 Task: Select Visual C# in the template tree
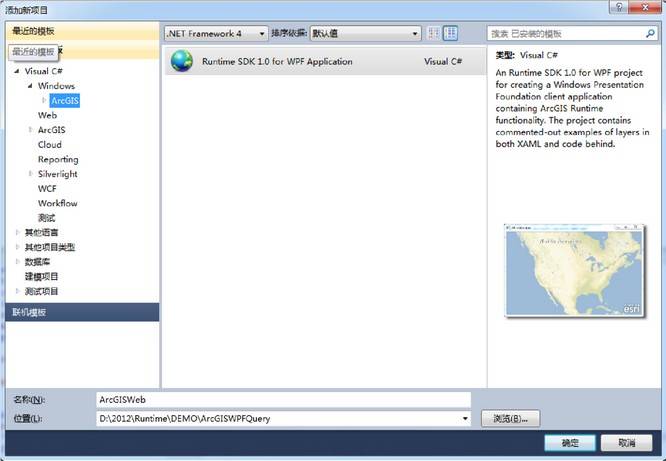tap(43, 71)
